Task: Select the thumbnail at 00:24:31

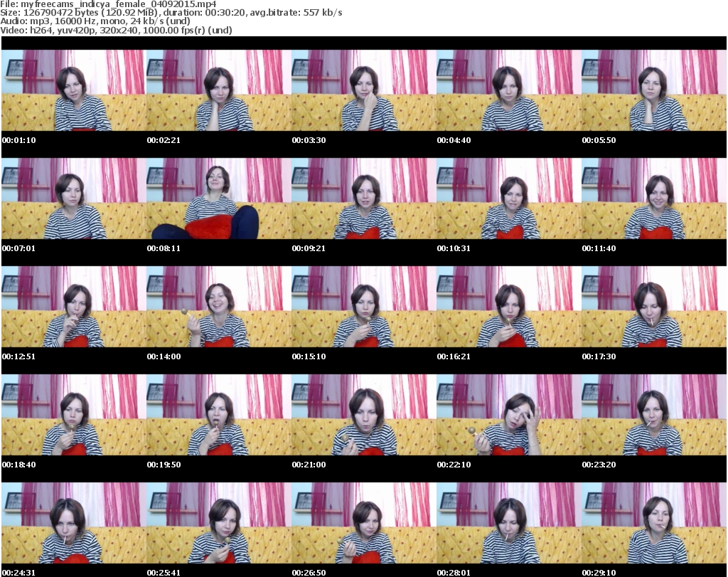Action: pyautogui.click(x=74, y=523)
